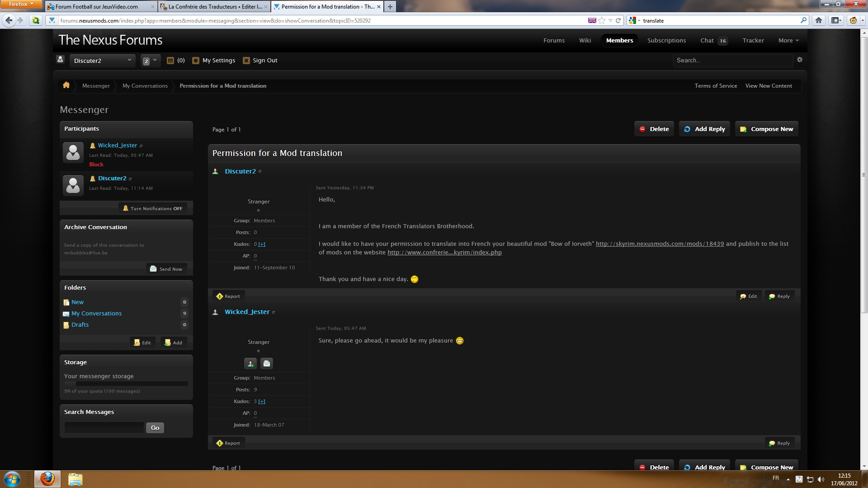The width and height of the screenshot is (868, 488).
Task: Open the skyrim.nexusmods.com mod link
Action: [x=660, y=244]
